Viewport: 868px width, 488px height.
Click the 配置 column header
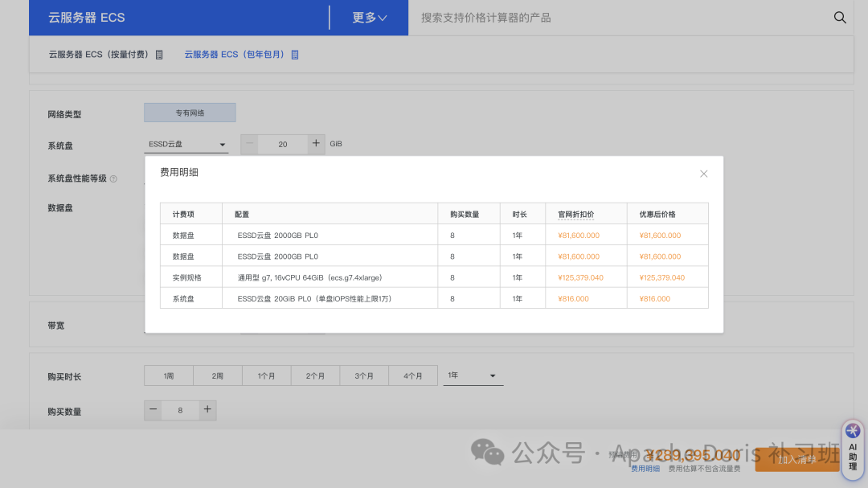(x=242, y=215)
